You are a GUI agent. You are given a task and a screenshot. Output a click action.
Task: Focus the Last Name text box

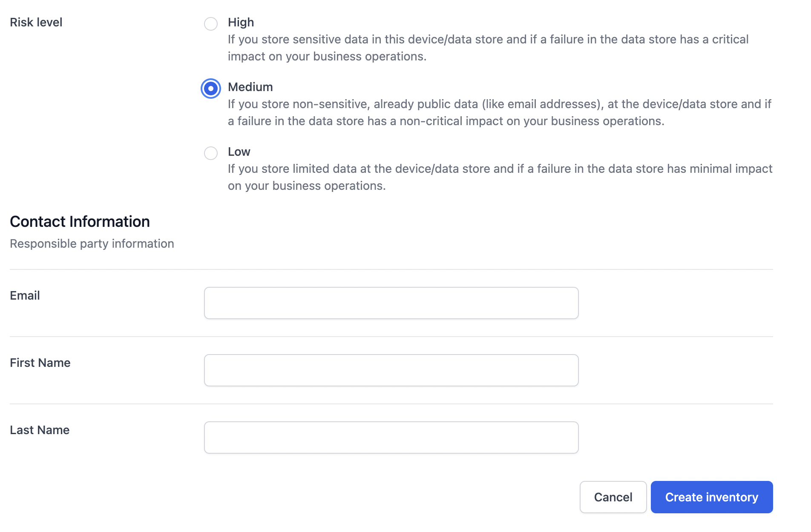click(x=391, y=438)
